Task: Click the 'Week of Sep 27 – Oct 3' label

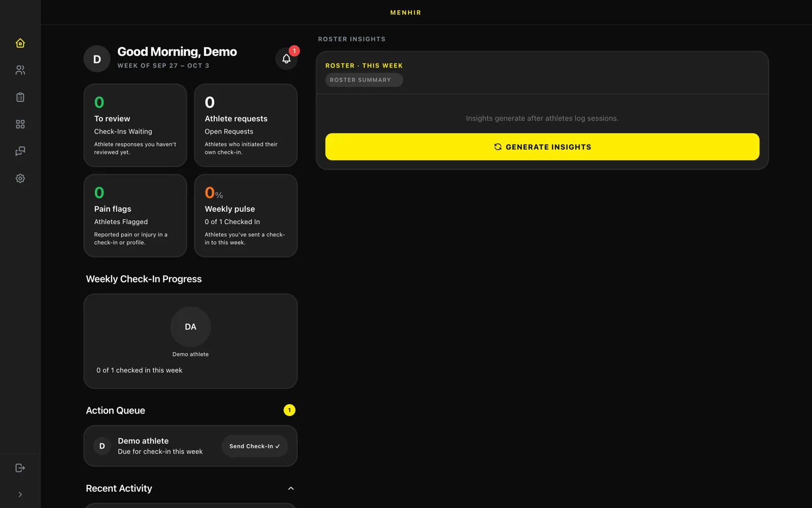Action: (163, 66)
